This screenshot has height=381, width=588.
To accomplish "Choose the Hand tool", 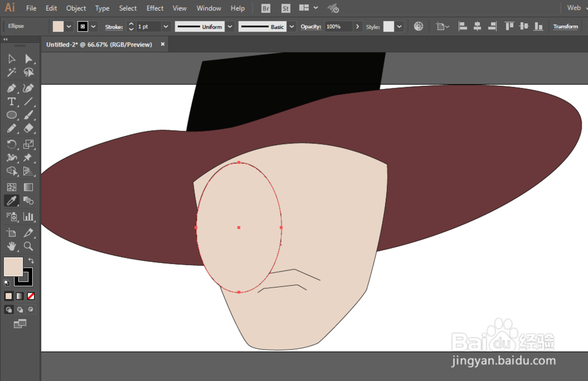I will [11, 246].
